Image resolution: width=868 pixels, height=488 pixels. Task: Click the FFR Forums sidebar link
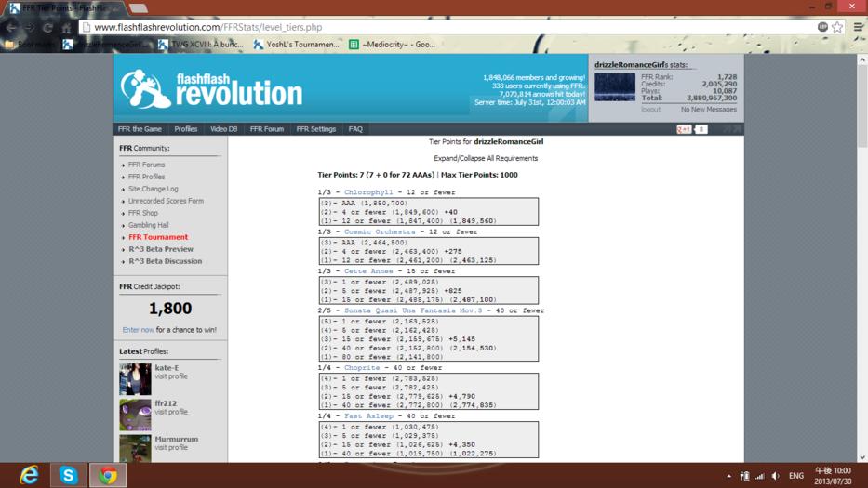[146, 165]
